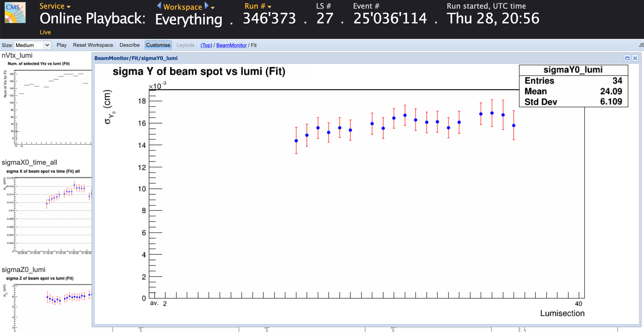
Task: Go to next workspace with right arrow
Action: coord(206,6)
